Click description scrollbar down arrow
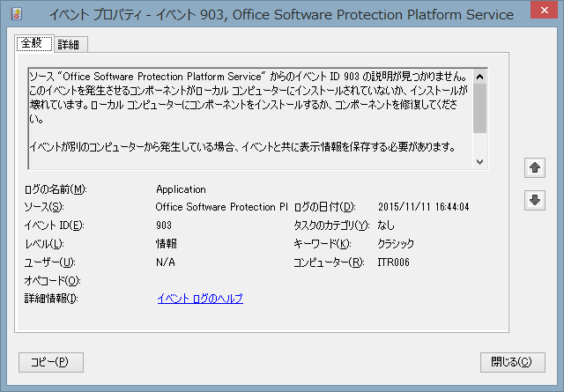 click(479, 162)
